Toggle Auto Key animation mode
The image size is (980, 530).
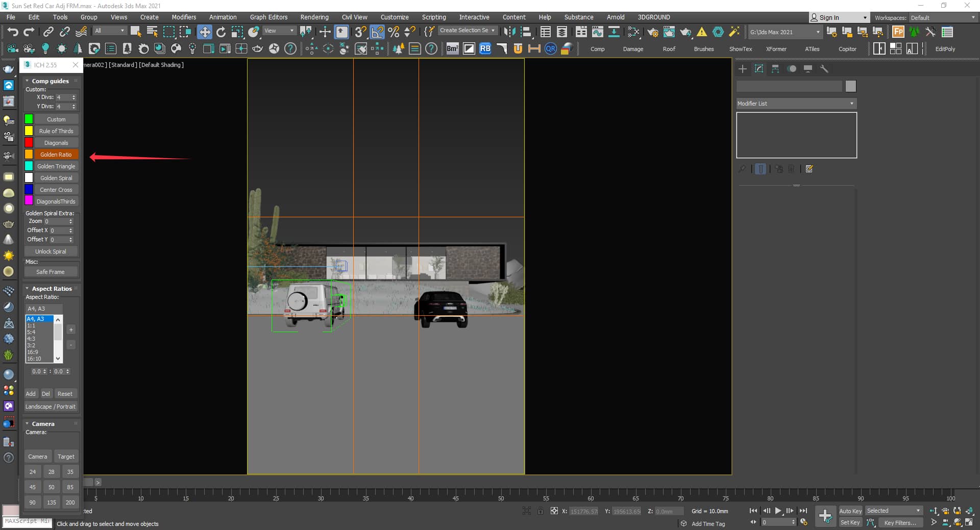(x=850, y=511)
